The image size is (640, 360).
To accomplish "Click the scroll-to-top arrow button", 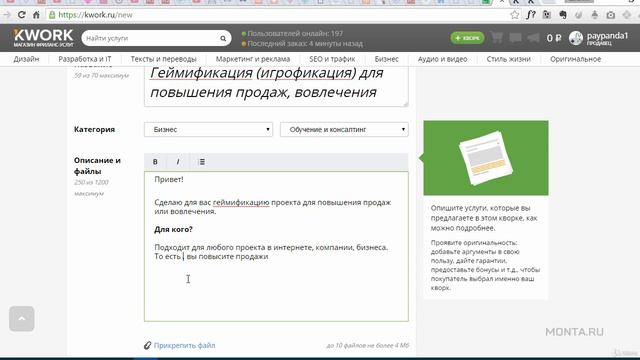I will tap(22, 318).
